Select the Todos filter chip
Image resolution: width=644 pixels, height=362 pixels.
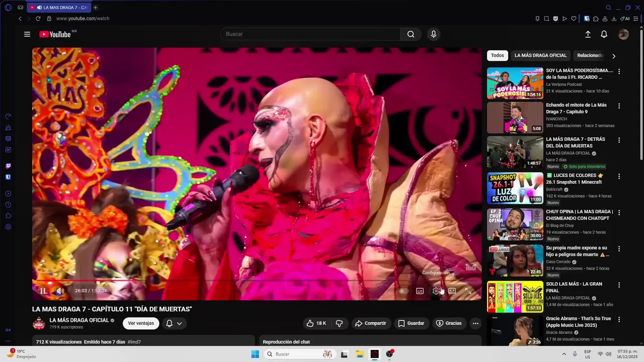coord(497,55)
